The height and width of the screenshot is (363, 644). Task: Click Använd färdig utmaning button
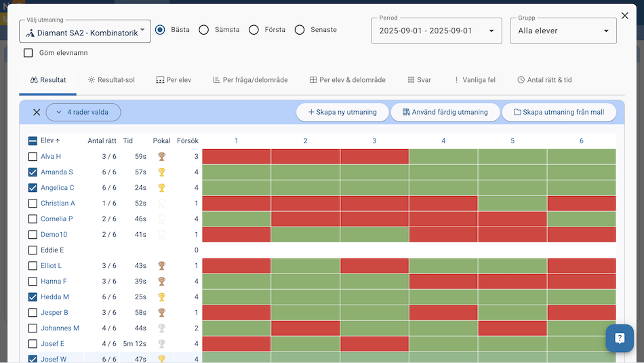pyautogui.click(x=445, y=113)
